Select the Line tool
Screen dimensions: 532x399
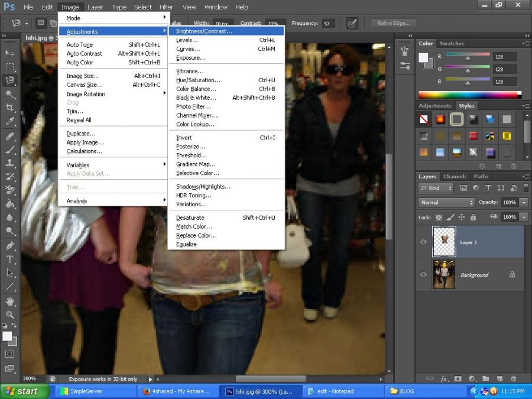tap(10, 287)
